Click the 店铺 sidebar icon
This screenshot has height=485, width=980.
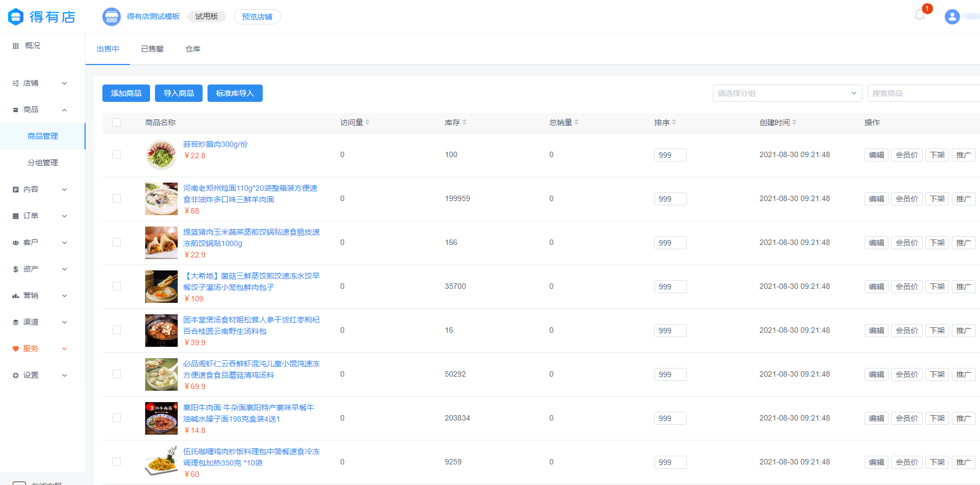click(16, 83)
